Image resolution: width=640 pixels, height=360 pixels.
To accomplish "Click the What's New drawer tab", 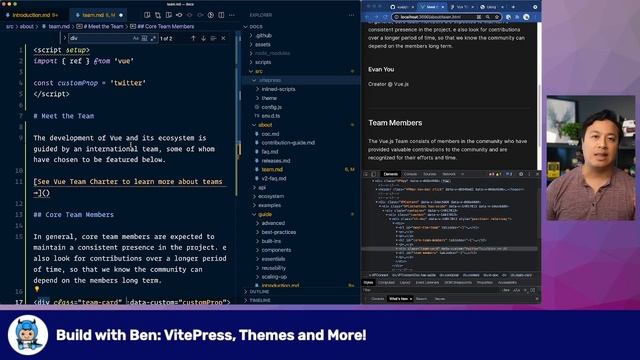I will click(400, 299).
